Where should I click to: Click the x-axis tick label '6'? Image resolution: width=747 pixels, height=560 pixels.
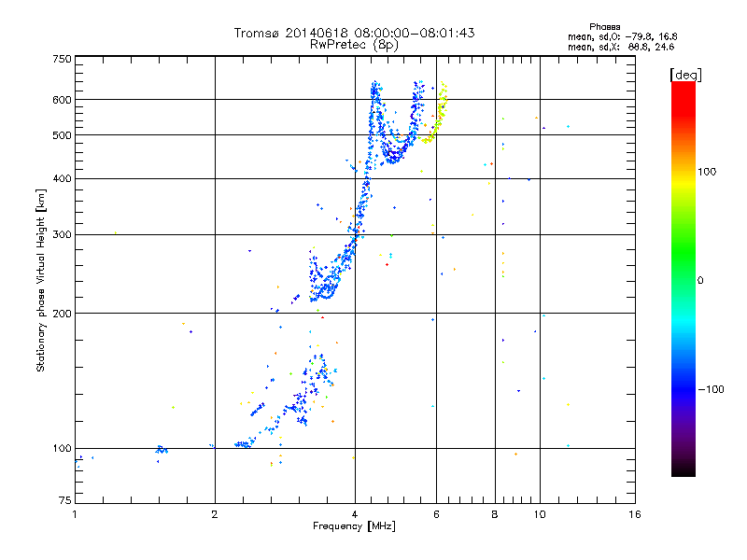(x=436, y=514)
